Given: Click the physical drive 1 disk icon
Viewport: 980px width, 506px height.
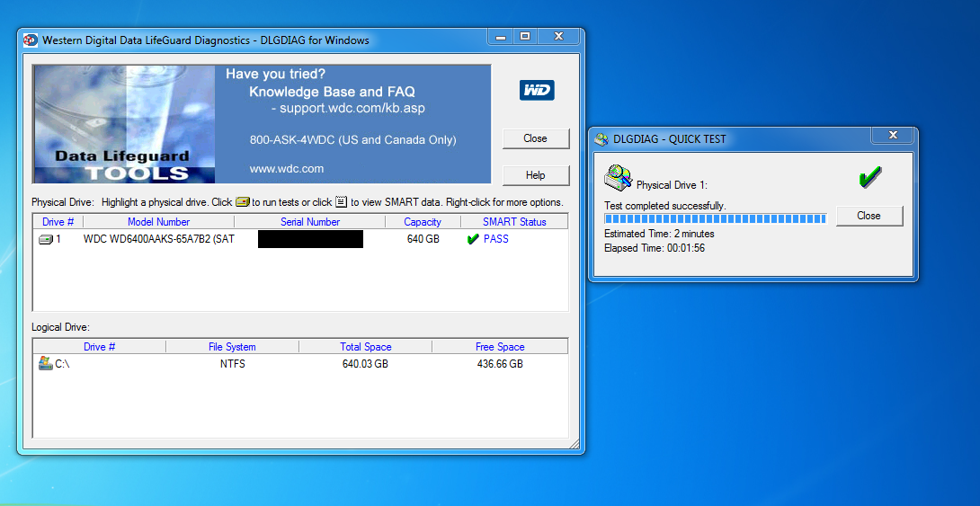Looking at the screenshot, I should 46,239.
